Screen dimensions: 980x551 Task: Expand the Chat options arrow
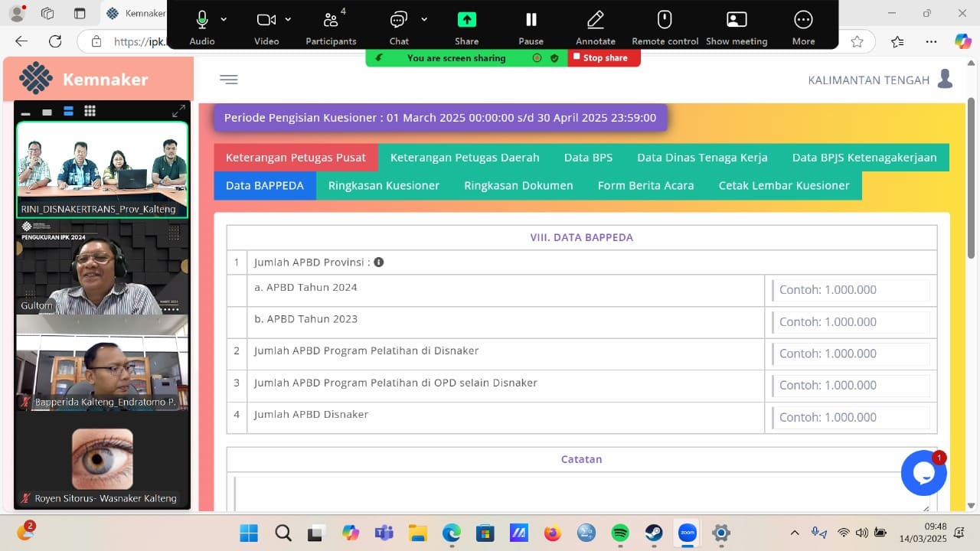(x=424, y=19)
